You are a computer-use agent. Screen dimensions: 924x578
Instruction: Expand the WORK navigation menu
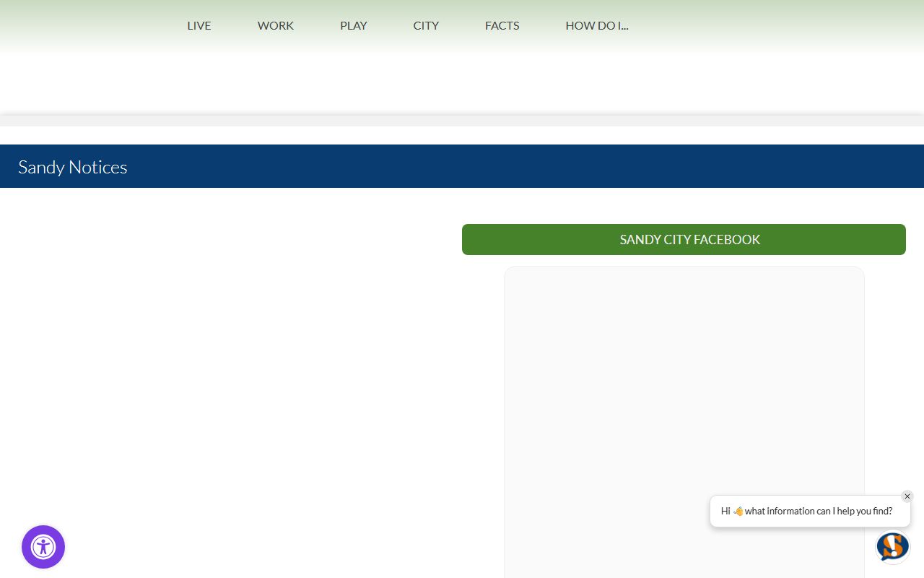tap(276, 25)
